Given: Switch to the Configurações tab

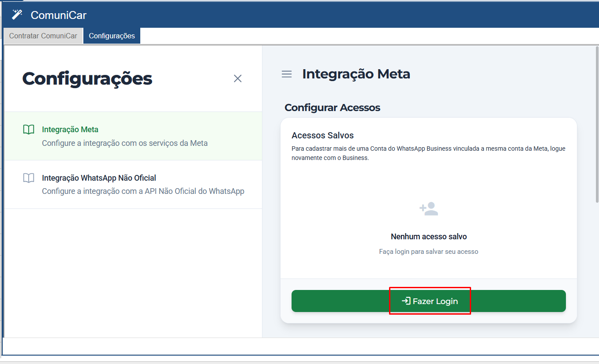Looking at the screenshot, I should tap(112, 36).
